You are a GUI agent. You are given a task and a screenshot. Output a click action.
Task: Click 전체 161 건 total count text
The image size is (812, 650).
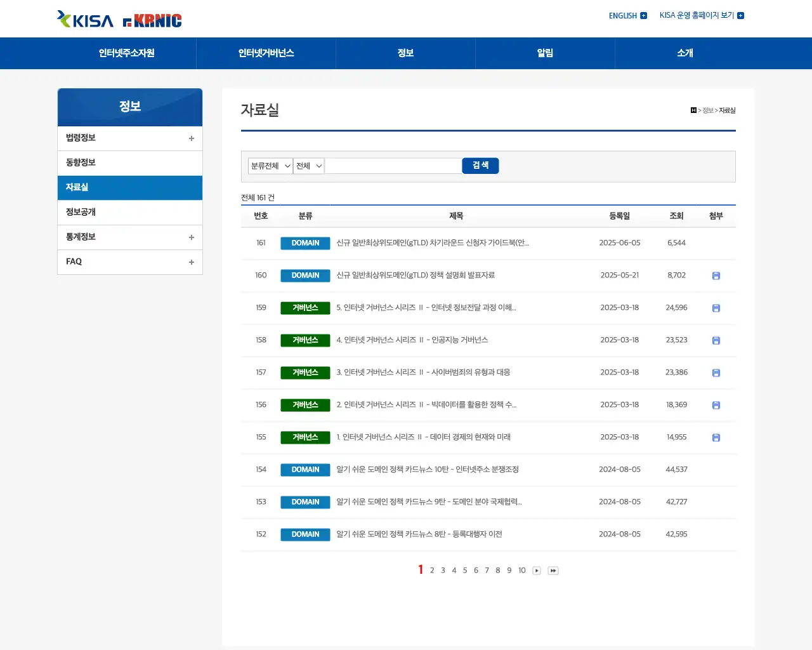click(x=258, y=198)
